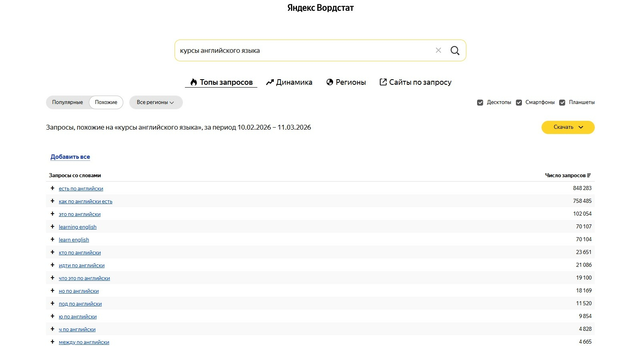Screen dimensions: 644x348
Task: Open the 'это по английски' query link
Action: [80, 214]
